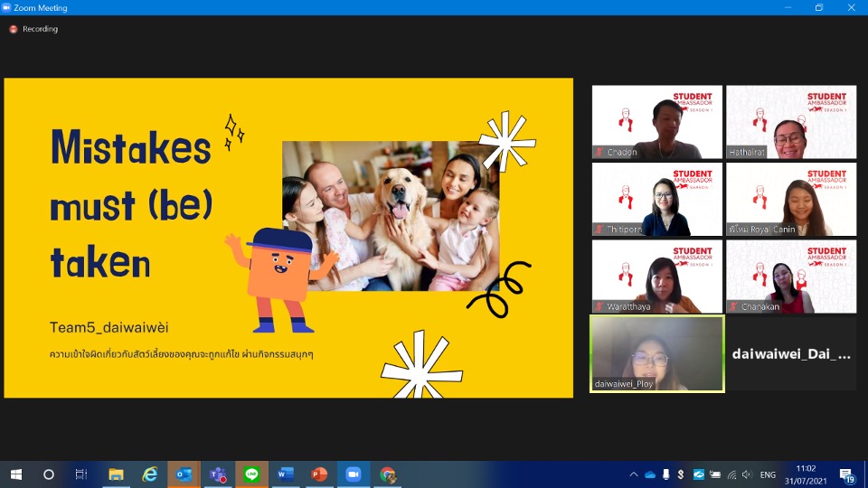Switch to PowerPoint in the taskbar
The height and width of the screenshot is (488, 868).
pos(318,474)
